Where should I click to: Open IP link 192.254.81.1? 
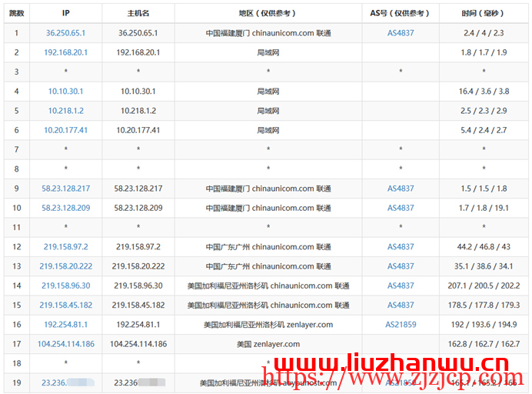pyautogui.click(x=65, y=325)
